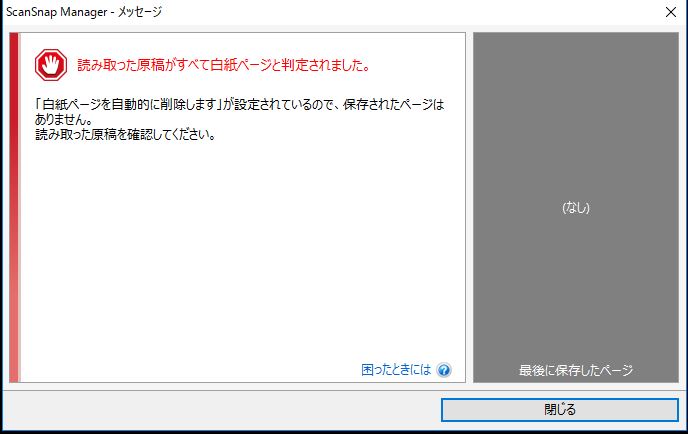Click gray preview area below (なし)
Screen dimensions: 688x434
[x=575, y=290]
